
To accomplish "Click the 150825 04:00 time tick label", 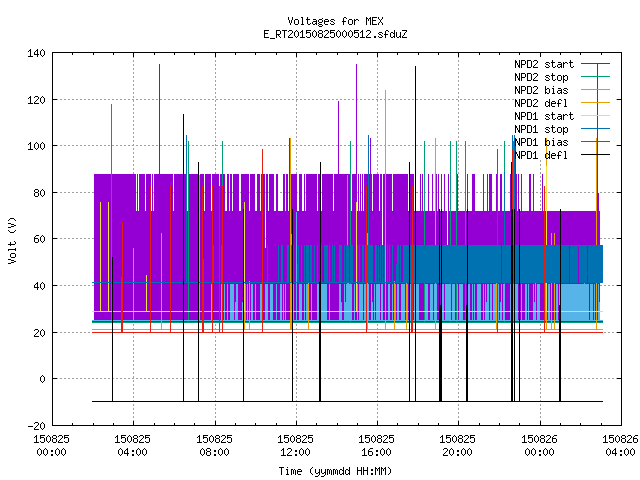I will click(132, 446).
